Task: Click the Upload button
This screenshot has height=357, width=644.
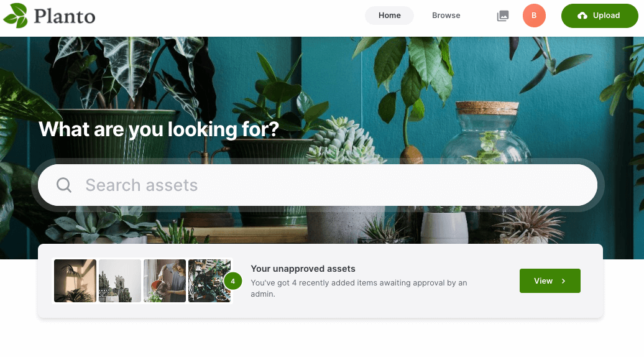Action: (x=600, y=16)
